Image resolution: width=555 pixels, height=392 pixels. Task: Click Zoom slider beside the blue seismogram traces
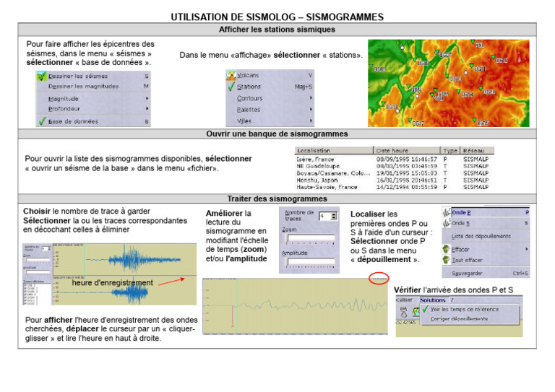(38, 260)
